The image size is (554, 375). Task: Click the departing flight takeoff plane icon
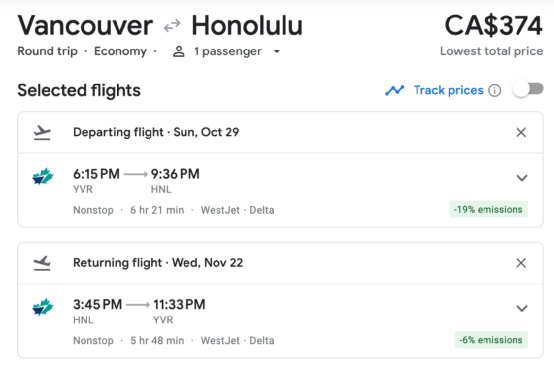click(42, 133)
